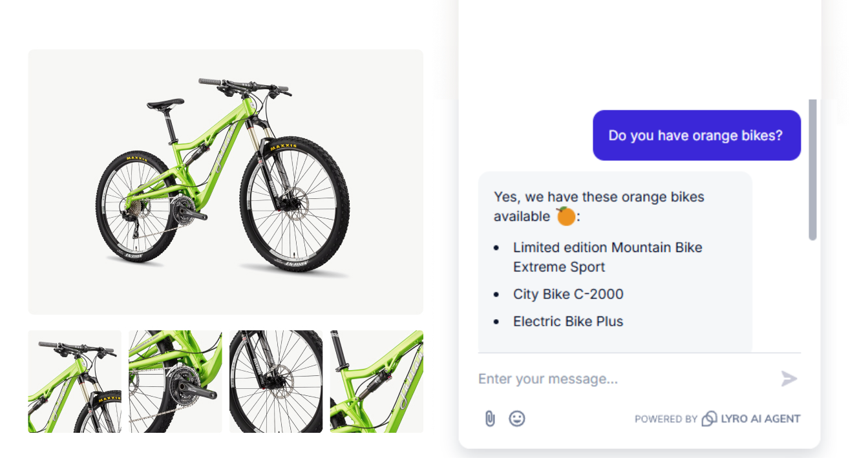The image size is (868, 458).
Task: Click the orange emoji in the bot reply
Action: coord(565,215)
